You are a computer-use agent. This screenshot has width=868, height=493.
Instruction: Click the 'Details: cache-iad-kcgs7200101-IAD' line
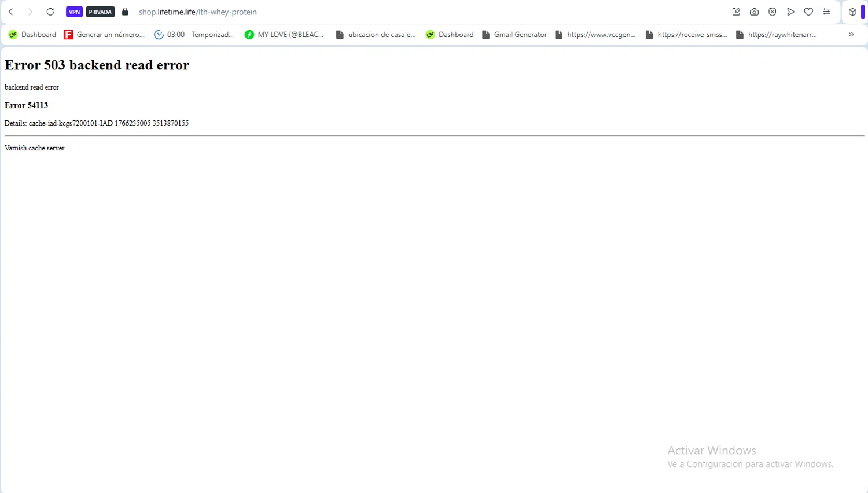pos(97,123)
